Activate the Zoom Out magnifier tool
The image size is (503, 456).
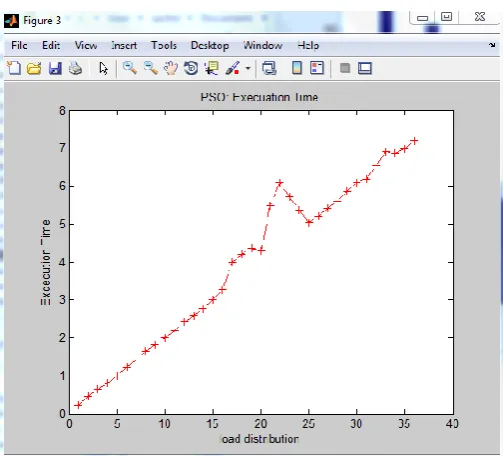[151, 68]
